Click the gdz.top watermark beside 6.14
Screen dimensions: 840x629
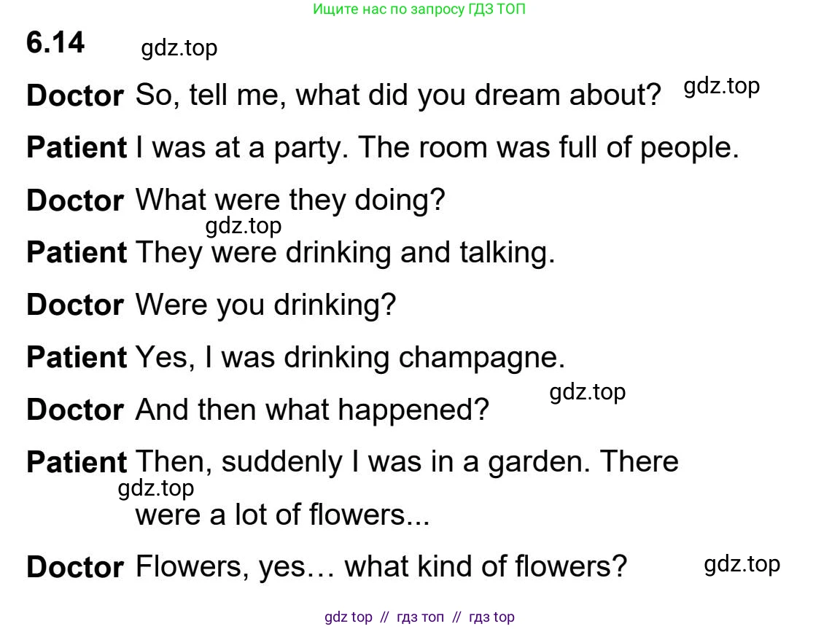click(x=179, y=48)
